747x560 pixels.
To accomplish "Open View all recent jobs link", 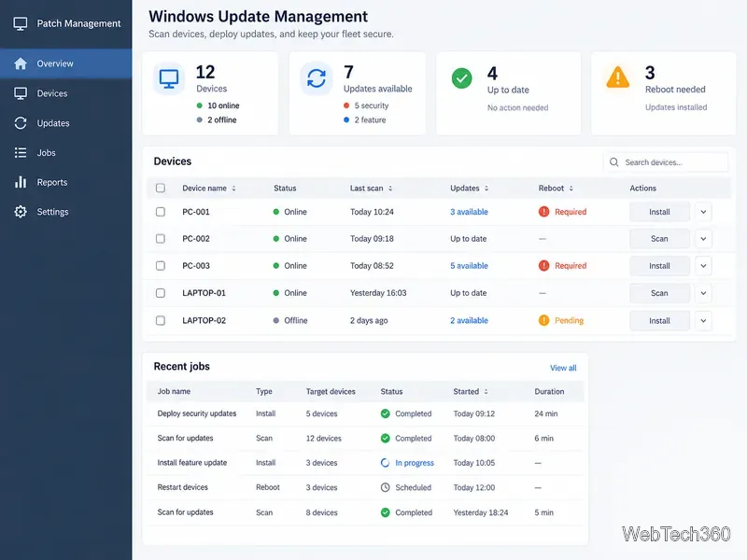I will (563, 368).
